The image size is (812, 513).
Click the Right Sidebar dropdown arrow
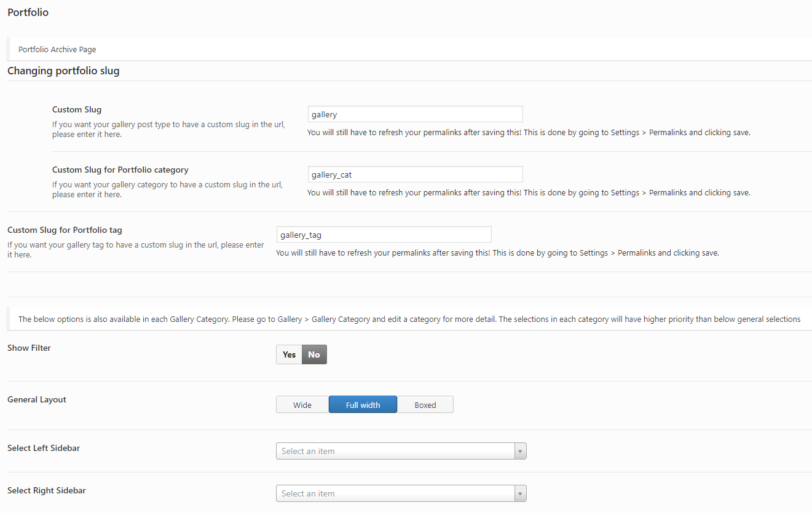click(520, 493)
